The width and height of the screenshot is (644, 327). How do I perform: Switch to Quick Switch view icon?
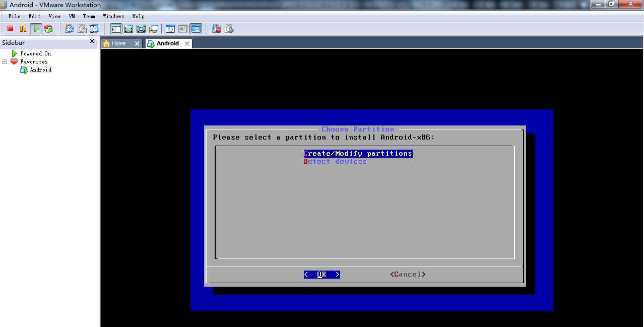coord(128,29)
